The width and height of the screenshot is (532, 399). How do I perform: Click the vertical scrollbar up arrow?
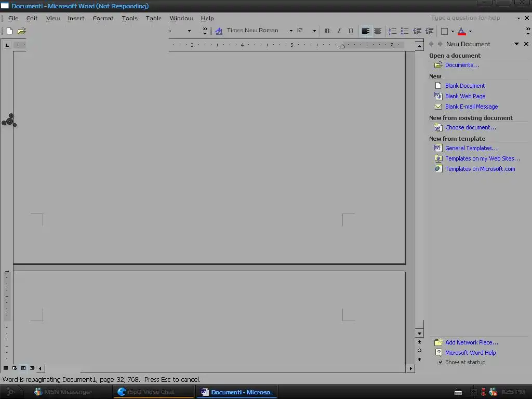[419, 46]
